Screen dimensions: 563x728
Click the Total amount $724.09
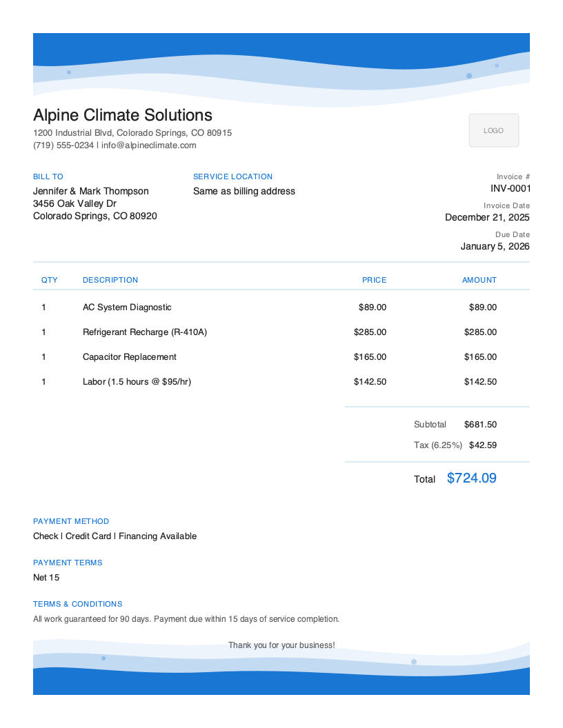(471, 478)
